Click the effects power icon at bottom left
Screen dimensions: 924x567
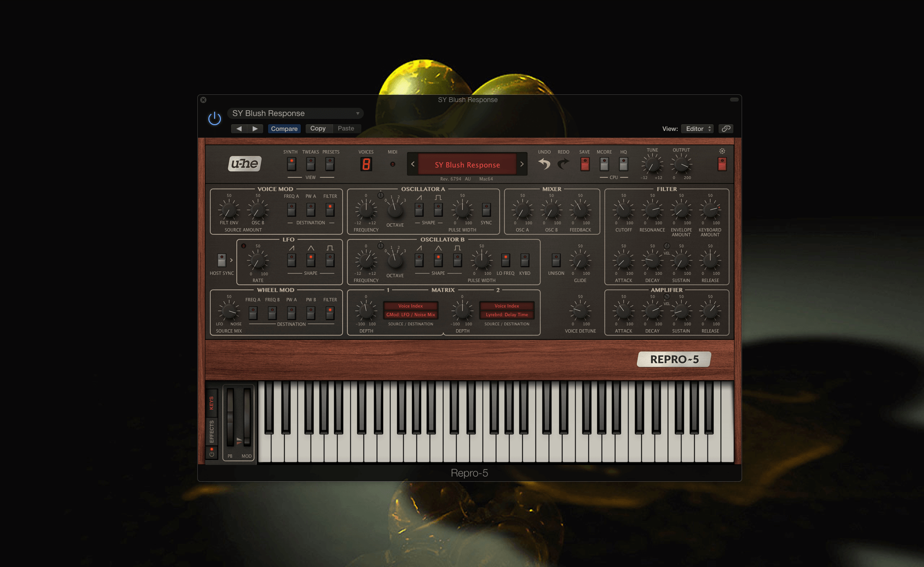(211, 452)
